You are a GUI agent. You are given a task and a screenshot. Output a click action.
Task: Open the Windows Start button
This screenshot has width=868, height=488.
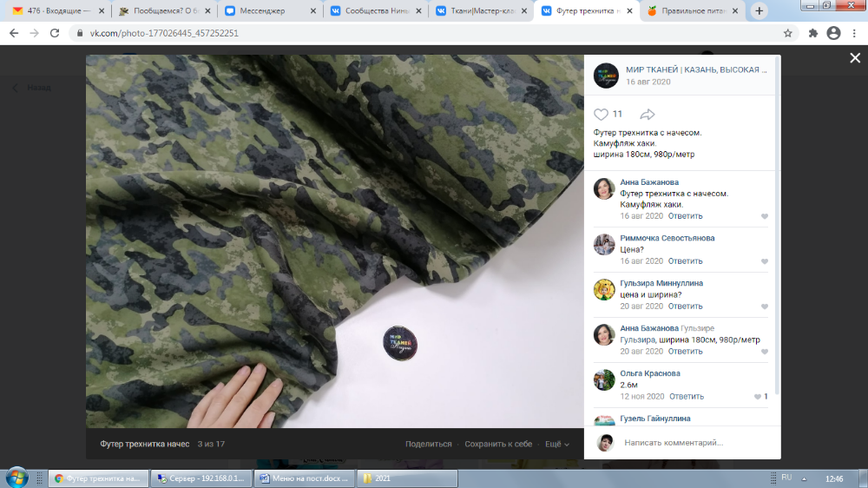click(x=16, y=477)
